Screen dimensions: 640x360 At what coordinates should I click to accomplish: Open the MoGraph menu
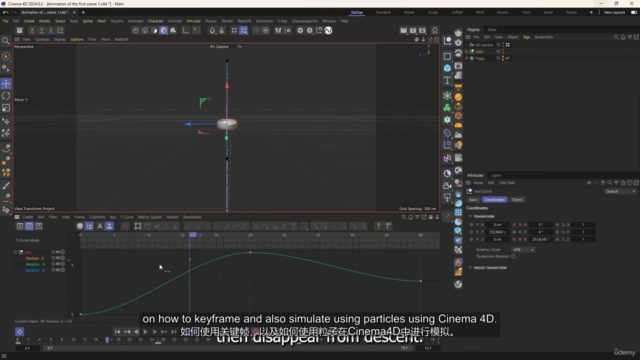pos(136,21)
